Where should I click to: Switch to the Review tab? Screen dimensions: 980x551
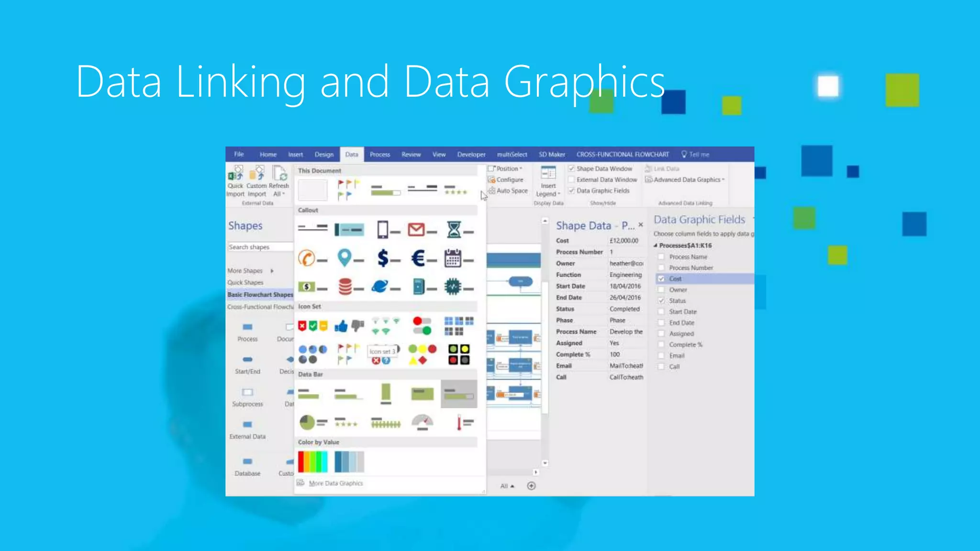[411, 154]
